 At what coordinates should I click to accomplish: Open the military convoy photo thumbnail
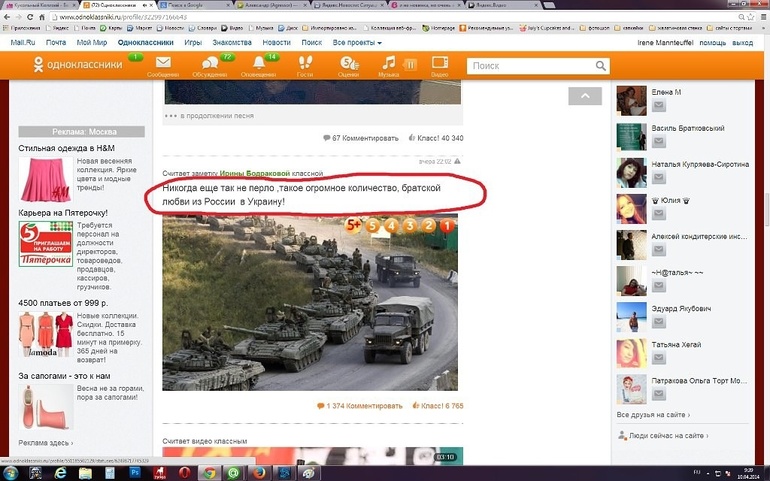coord(310,300)
